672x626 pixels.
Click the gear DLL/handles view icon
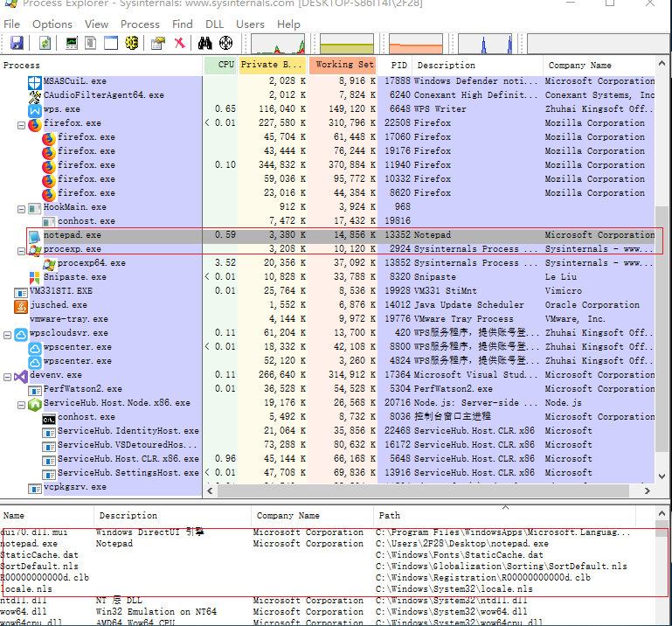coord(132,43)
